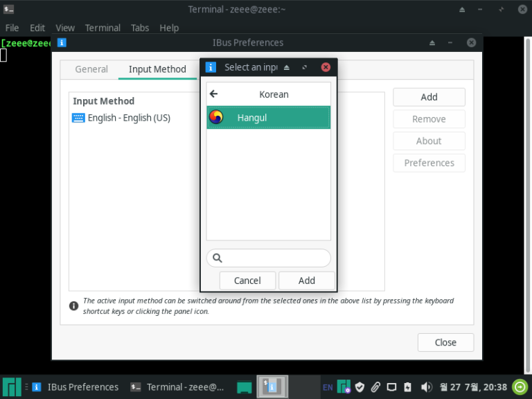
Task: Click the show desktop icon in the panel
Action: [x=245, y=387]
